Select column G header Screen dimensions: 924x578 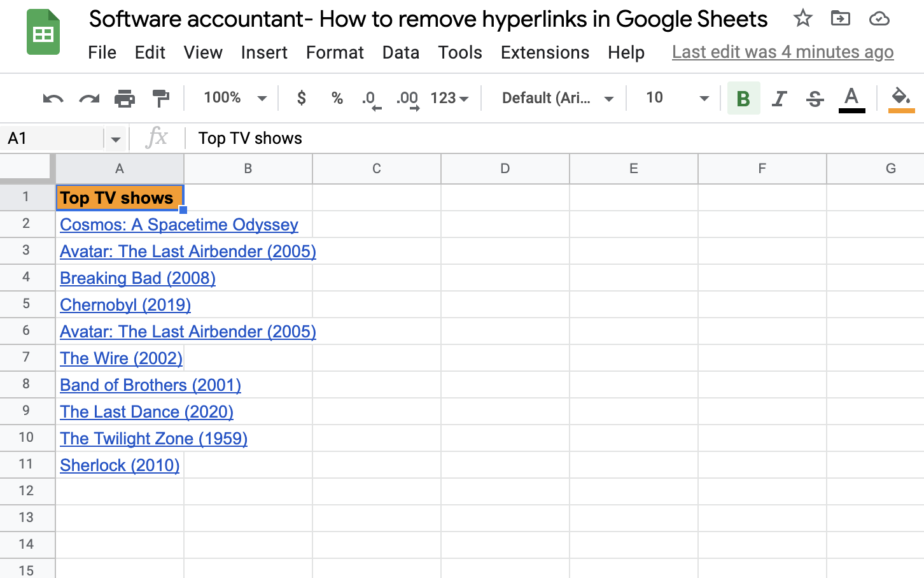(x=876, y=169)
